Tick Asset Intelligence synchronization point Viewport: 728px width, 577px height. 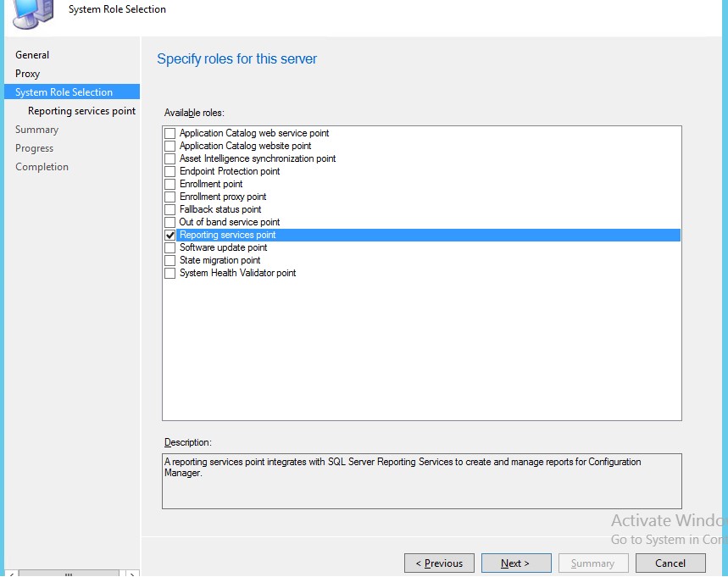(x=170, y=158)
